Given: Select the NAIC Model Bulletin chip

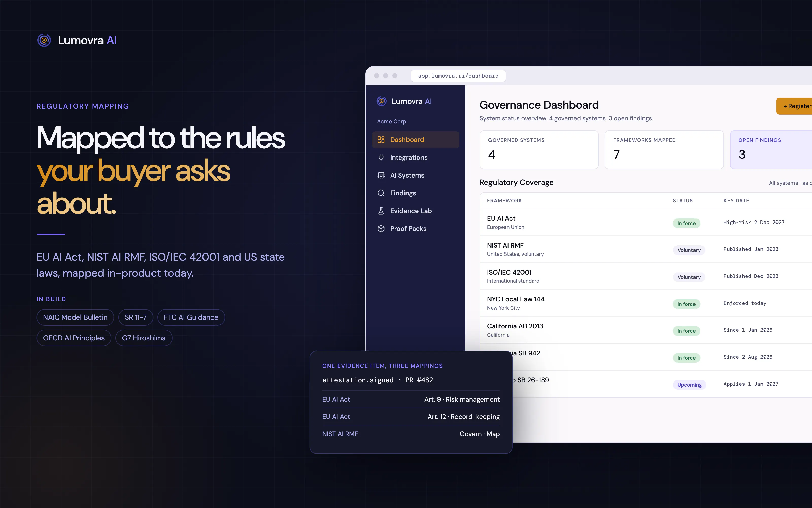Looking at the screenshot, I should pos(75,317).
